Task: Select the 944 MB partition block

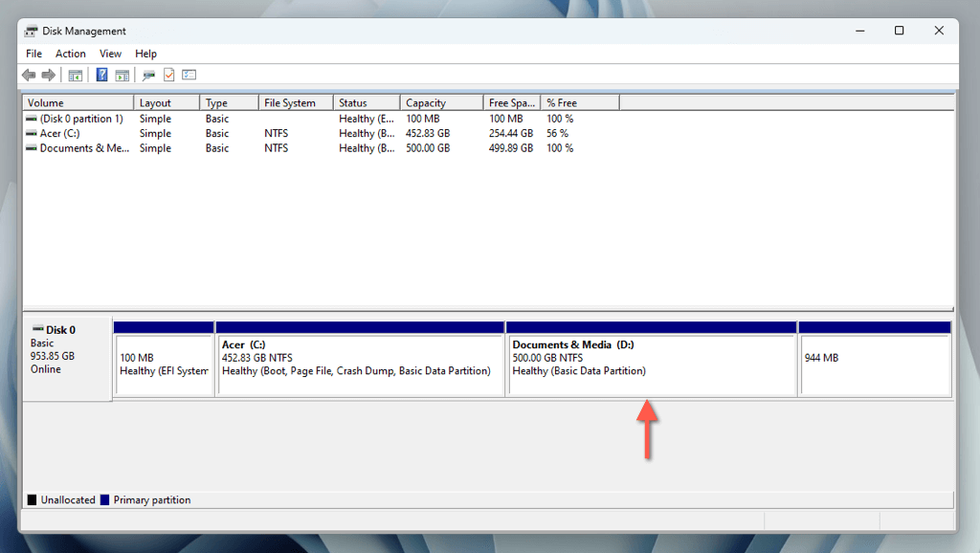Action: pos(875,364)
